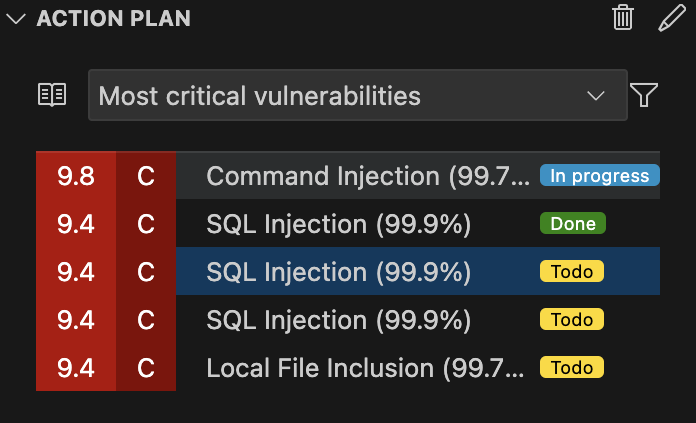Image resolution: width=696 pixels, height=423 pixels.
Task: Click the ACTION PLAN header title
Action: click(113, 19)
